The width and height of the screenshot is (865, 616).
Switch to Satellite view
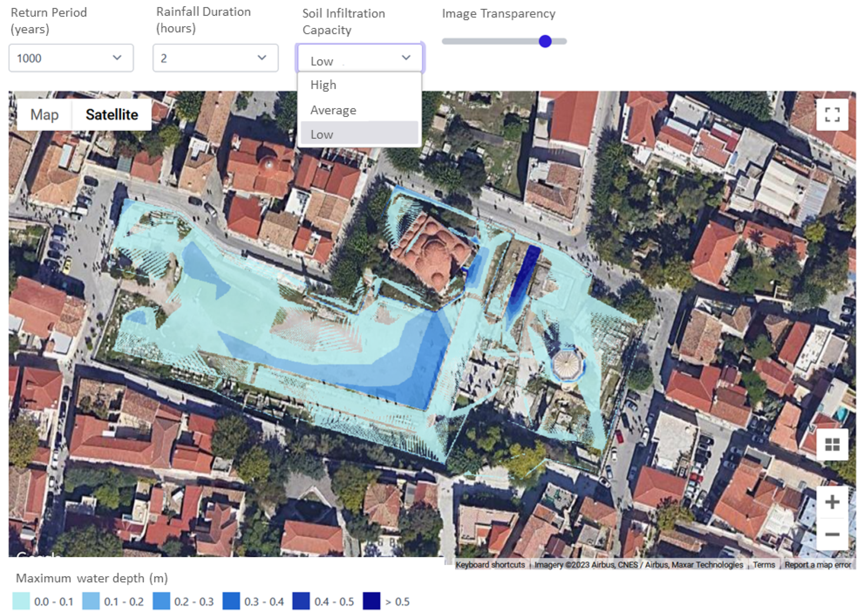click(112, 115)
